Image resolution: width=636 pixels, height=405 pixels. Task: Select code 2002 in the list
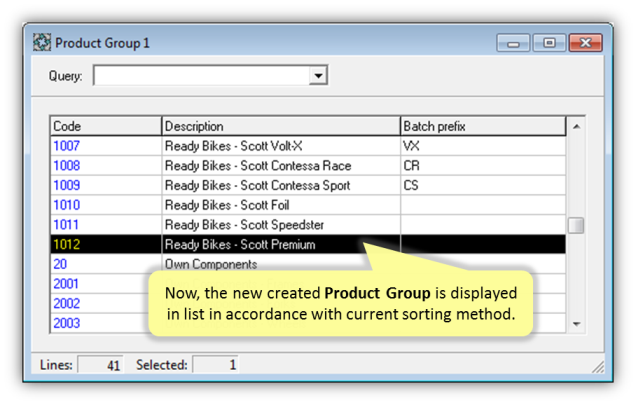click(67, 303)
